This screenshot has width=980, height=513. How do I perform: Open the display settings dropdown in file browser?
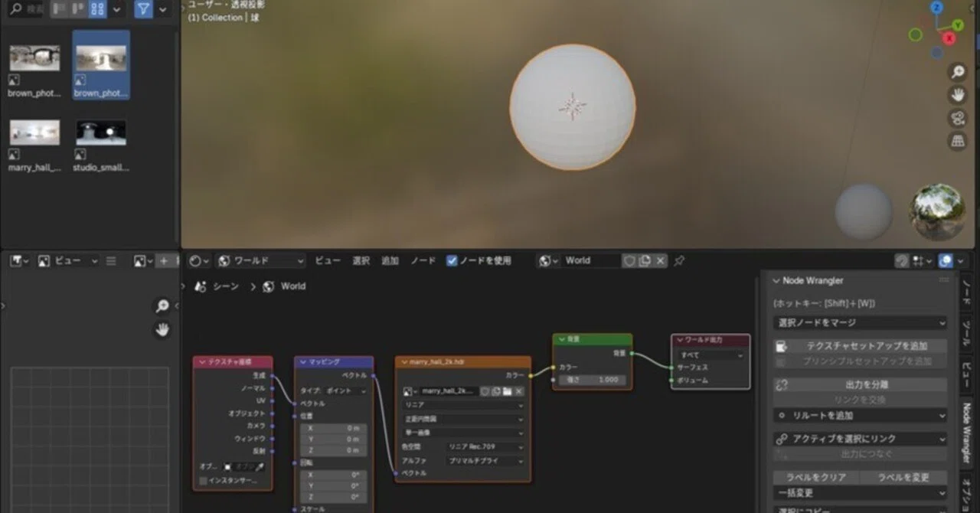(116, 9)
